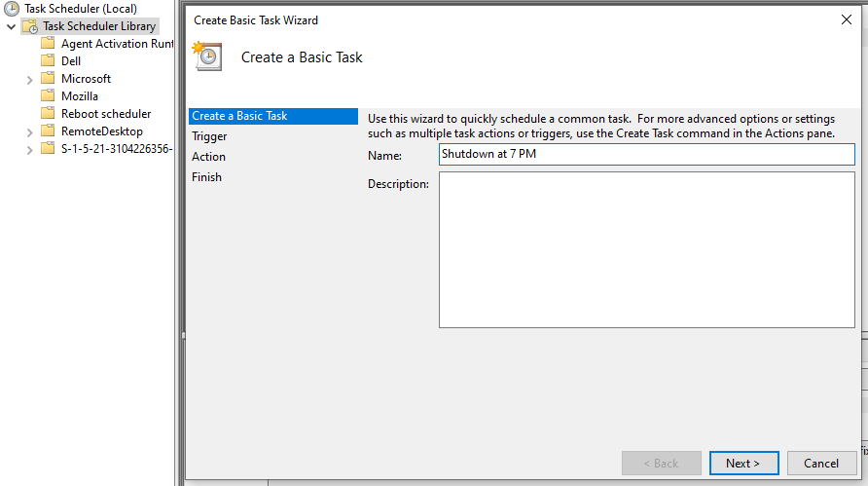
Task: Select the Action wizard step
Action: coord(208,157)
